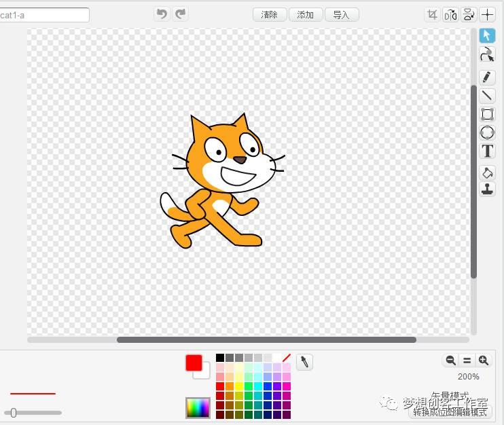This screenshot has height=425, width=504.
Task: Click the red foreground color swatch
Action: pos(194,363)
